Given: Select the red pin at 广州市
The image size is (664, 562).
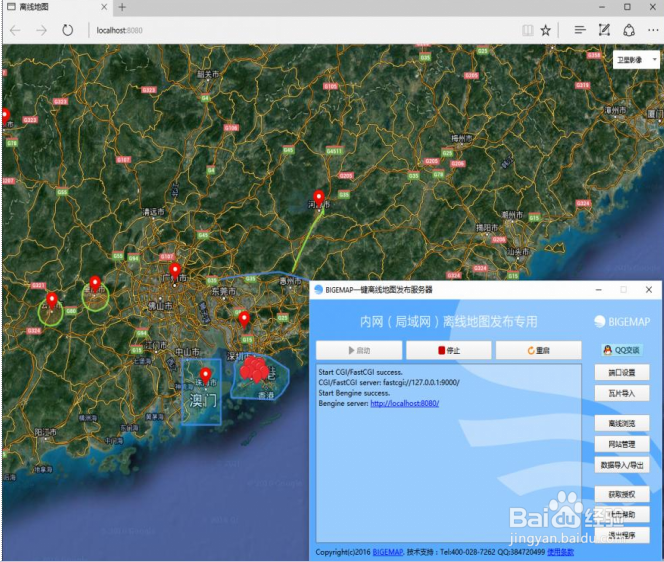Looking at the screenshot, I should tap(175, 271).
